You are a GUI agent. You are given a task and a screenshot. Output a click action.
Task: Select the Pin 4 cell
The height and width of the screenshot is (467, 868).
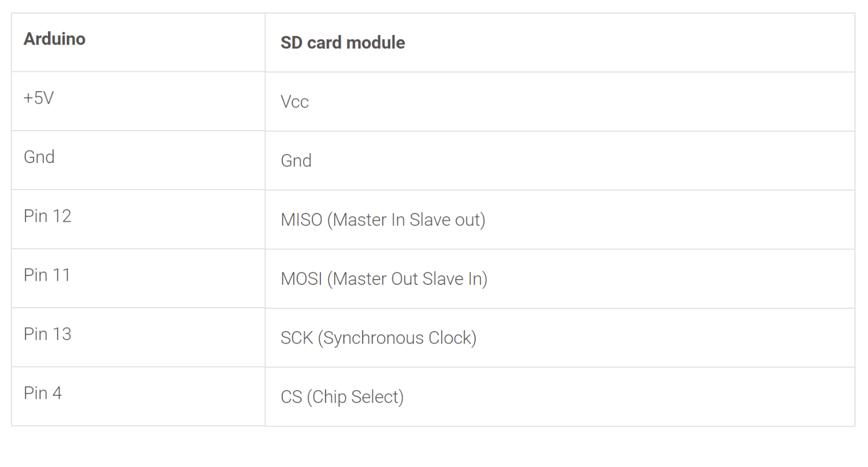43,393
